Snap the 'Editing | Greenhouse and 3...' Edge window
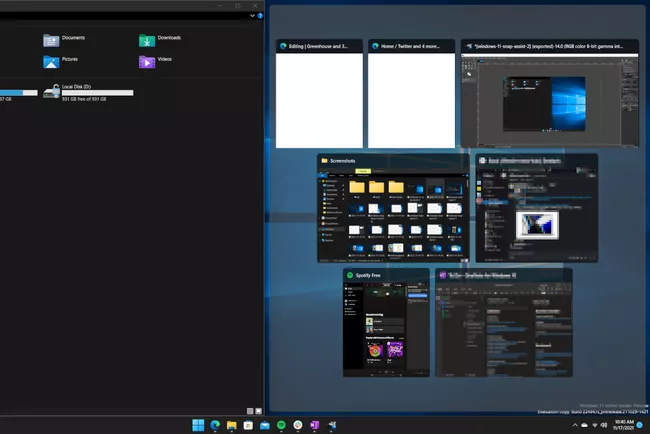 [319, 94]
